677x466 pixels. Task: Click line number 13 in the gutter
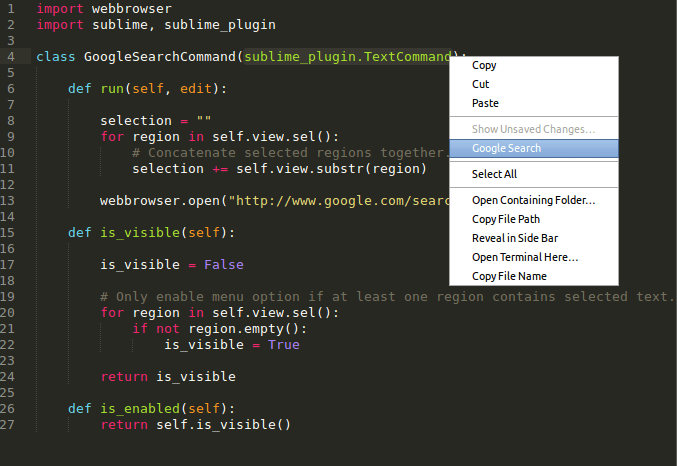[x=9, y=201]
